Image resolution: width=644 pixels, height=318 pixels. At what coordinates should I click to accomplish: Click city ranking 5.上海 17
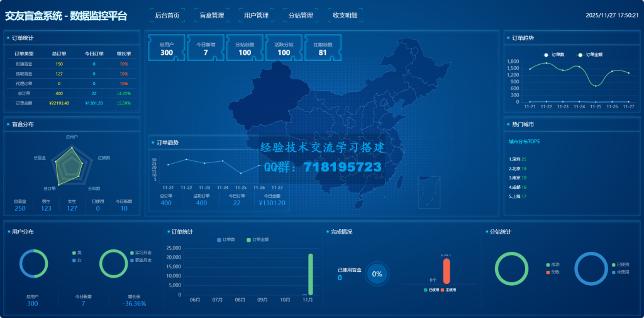518,196
